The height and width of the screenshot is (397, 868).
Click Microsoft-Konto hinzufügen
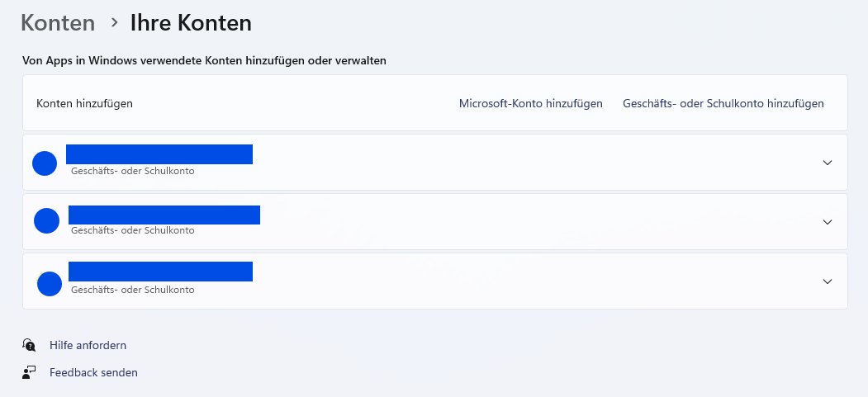(x=531, y=103)
